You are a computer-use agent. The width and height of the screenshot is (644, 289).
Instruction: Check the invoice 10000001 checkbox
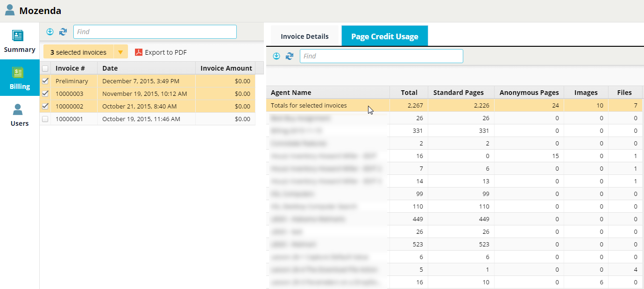point(45,119)
